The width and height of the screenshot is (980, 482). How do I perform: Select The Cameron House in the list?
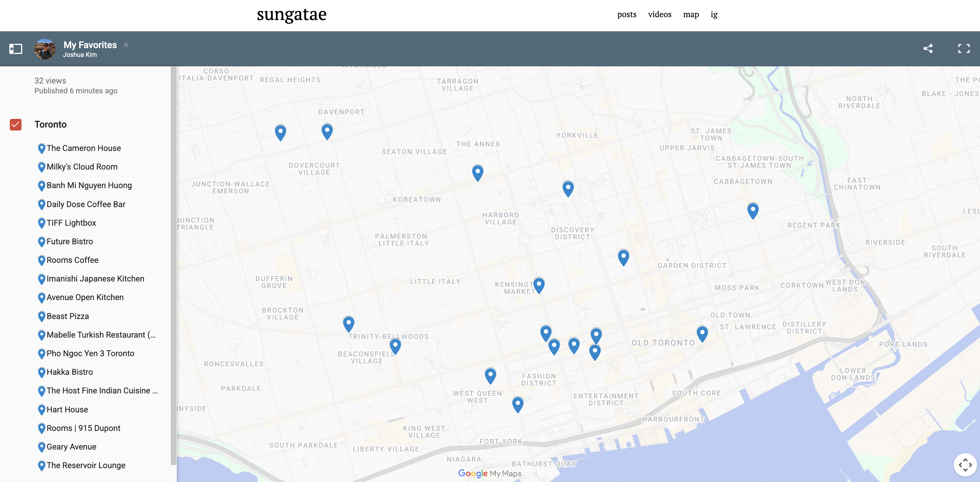[84, 148]
